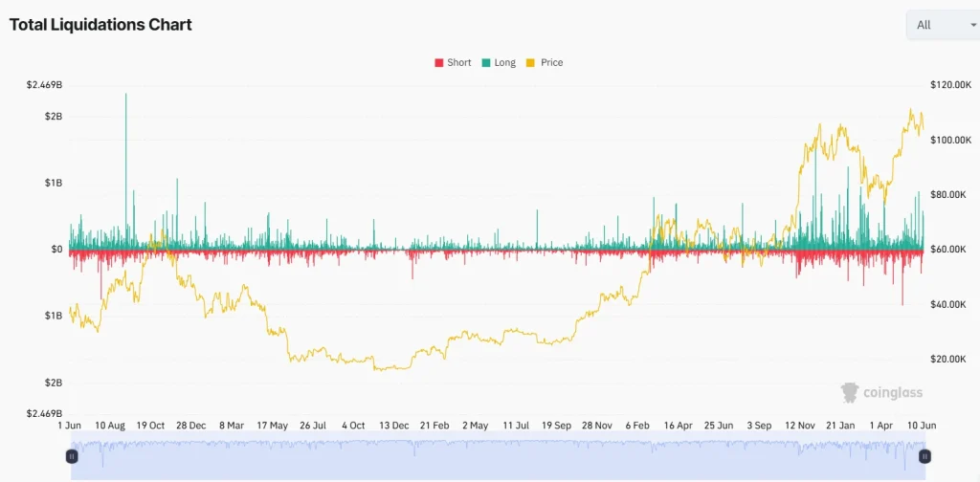Click the 21 Feb date label
This screenshot has height=482, width=980.
tap(434, 426)
